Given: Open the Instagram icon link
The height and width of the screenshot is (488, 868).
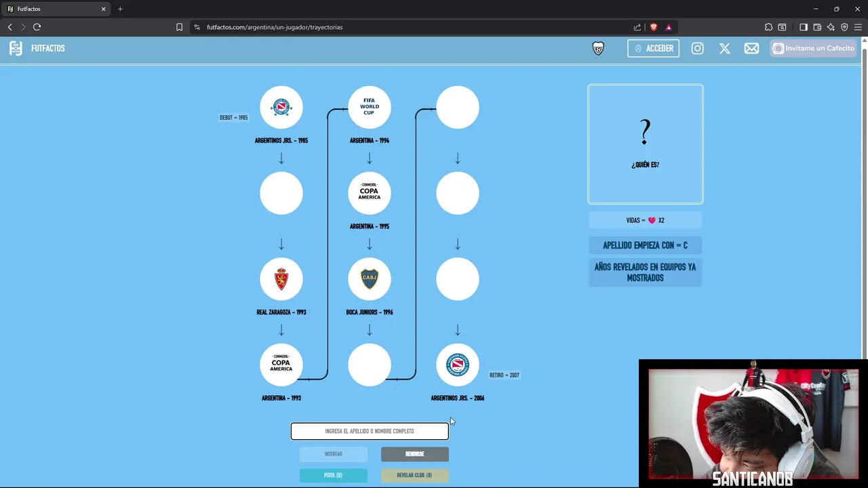Looking at the screenshot, I should pyautogui.click(x=697, y=48).
